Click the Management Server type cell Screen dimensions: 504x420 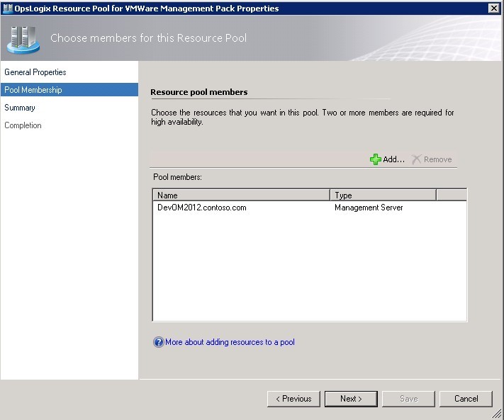click(x=369, y=208)
